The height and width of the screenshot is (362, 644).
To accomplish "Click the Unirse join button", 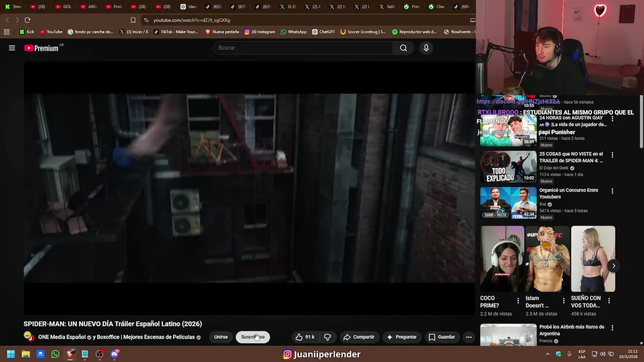I will 221,337.
